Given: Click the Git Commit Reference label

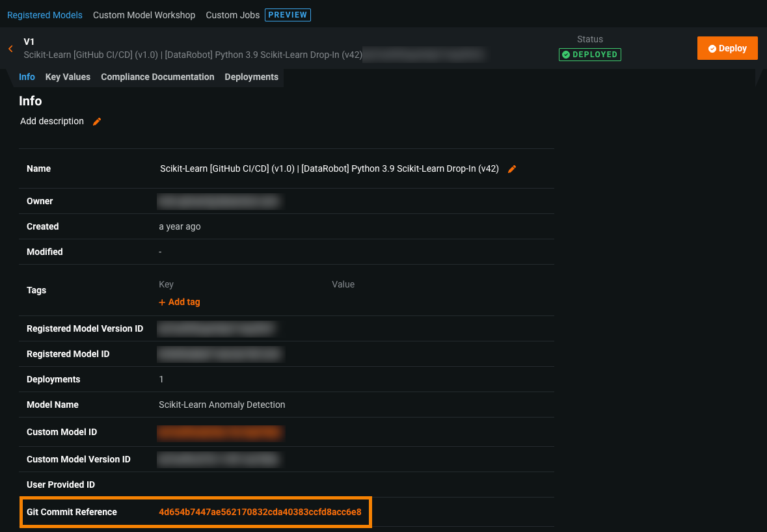Looking at the screenshot, I should pyautogui.click(x=72, y=512).
